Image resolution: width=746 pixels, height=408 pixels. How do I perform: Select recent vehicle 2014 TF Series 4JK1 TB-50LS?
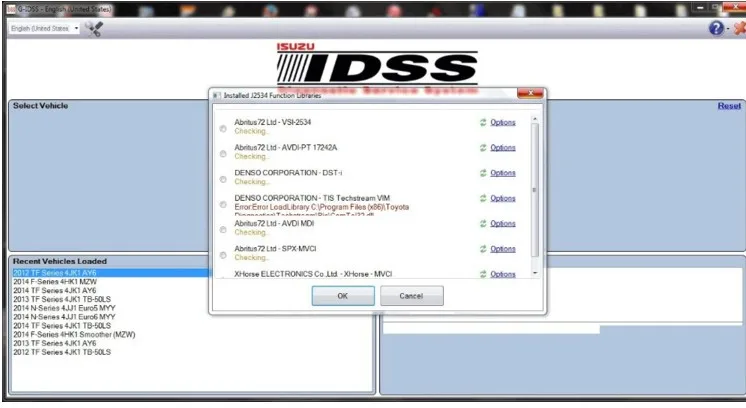(x=62, y=326)
